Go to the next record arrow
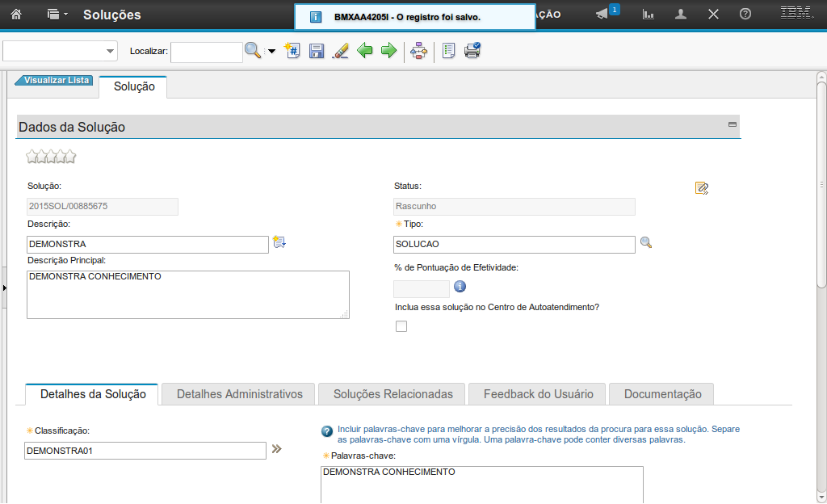Viewport: 827px width, 504px height. click(x=388, y=51)
